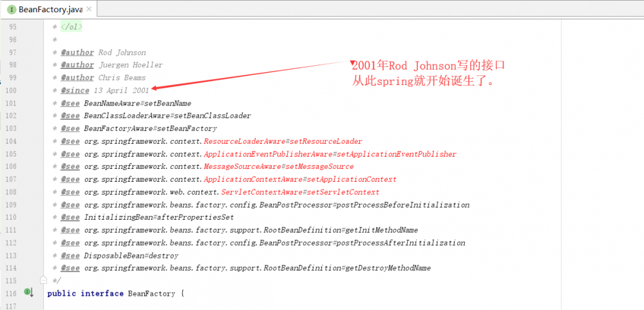The image size is (644, 310).
Task: Click line number 100 in gutter
Action: coord(11,90)
